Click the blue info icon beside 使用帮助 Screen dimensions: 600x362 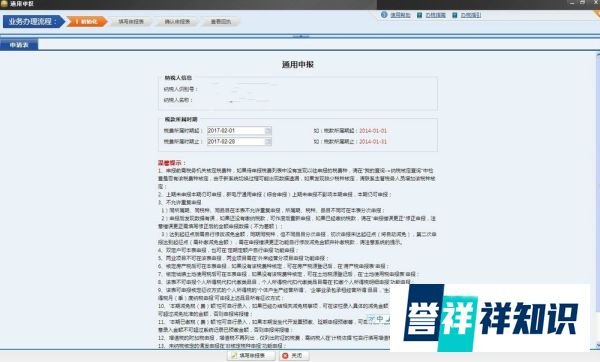[x=384, y=15]
